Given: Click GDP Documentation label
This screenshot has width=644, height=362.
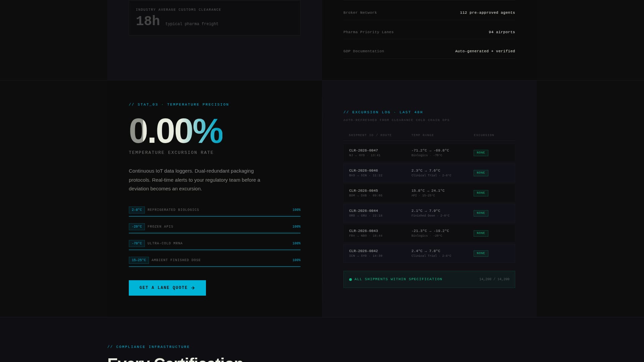Looking at the screenshot, I should (364, 51).
